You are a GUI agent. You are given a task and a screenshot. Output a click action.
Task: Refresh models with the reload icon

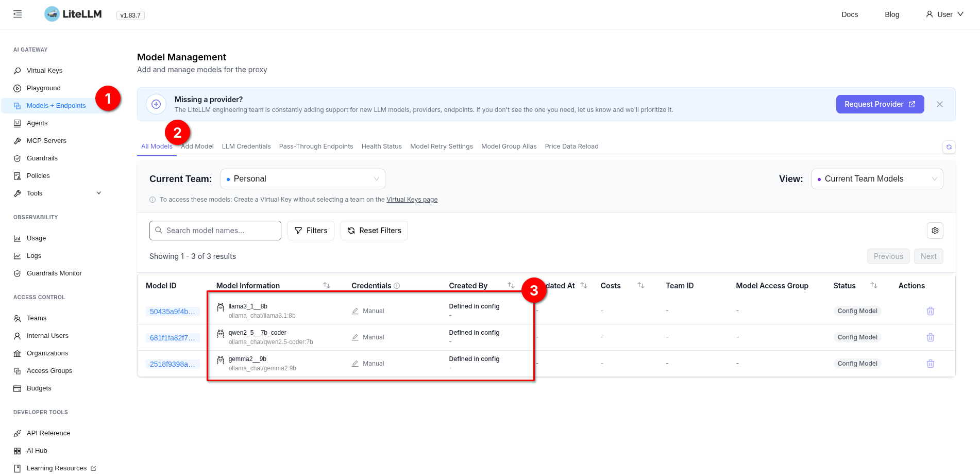949,147
